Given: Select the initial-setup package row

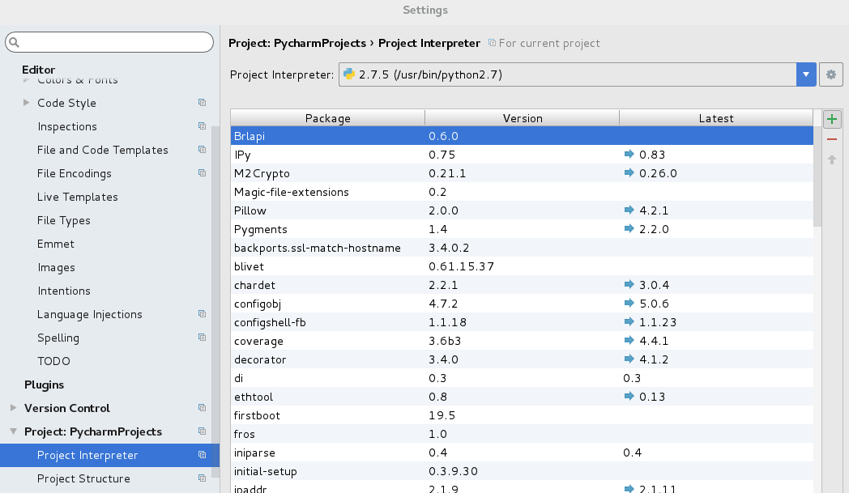Looking at the screenshot, I should (522, 471).
